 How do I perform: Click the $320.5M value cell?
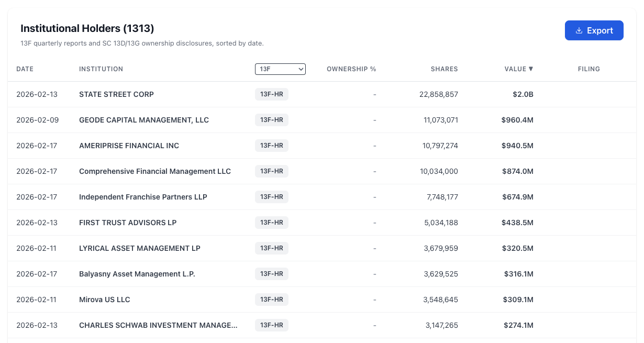(518, 248)
